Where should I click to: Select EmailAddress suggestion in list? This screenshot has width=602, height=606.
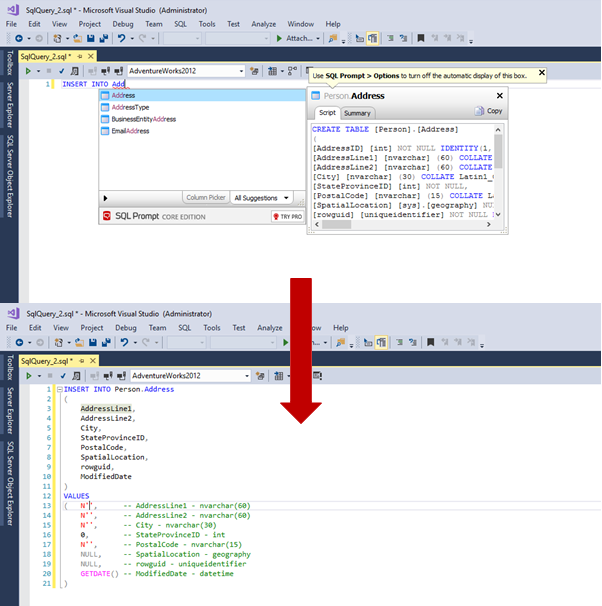click(202, 131)
